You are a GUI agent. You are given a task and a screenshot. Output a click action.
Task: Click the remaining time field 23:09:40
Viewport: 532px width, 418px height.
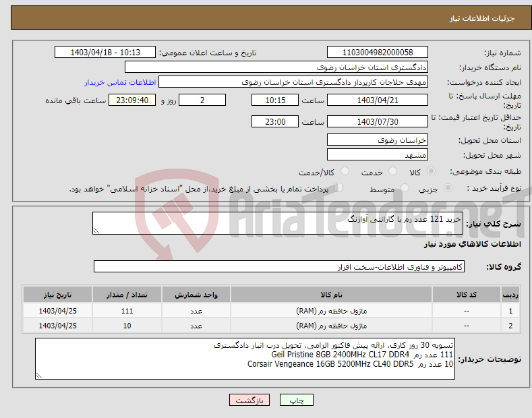tap(132, 100)
